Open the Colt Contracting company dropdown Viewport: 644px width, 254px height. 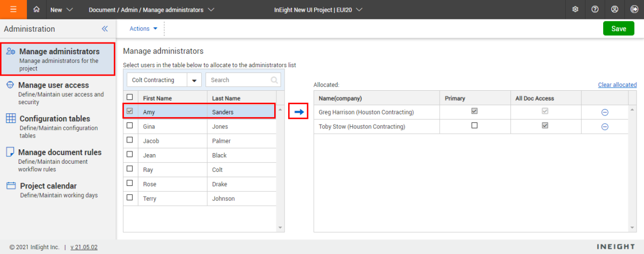tap(194, 81)
